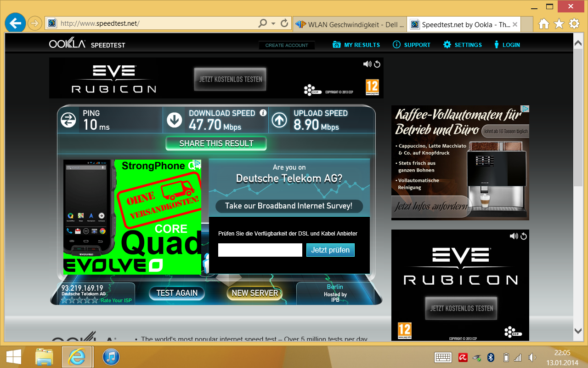Click the Avira antivirus tray icon
588x368 pixels.
[x=463, y=357]
